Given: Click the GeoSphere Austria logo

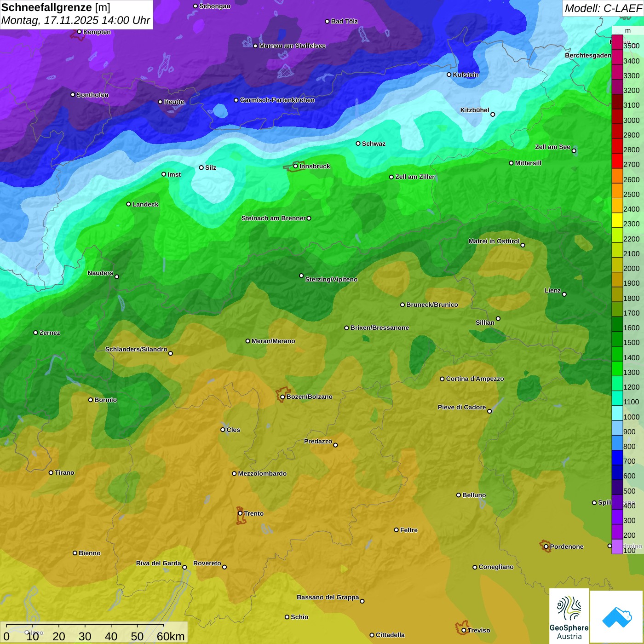Looking at the screenshot, I should (569, 615).
